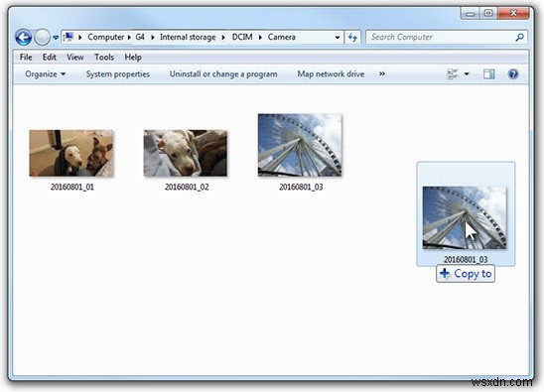Click the 20160801_03 name under left thumbnail
This screenshot has height=392, width=544.
[301, 187]
